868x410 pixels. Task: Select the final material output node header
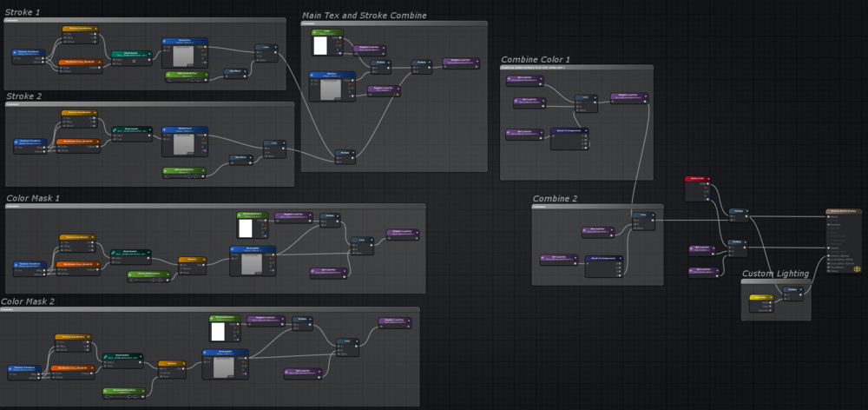(x=844, y=211)
